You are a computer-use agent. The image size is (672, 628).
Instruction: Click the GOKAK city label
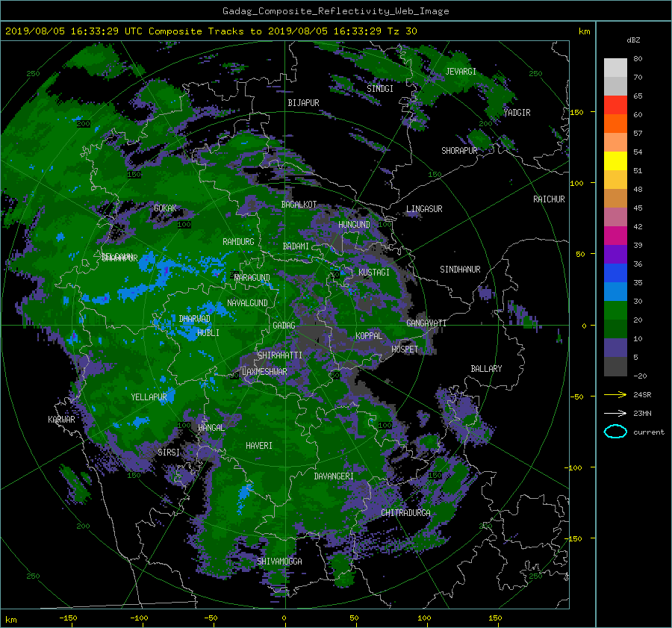pyautogui.click(x=165, y=208)
